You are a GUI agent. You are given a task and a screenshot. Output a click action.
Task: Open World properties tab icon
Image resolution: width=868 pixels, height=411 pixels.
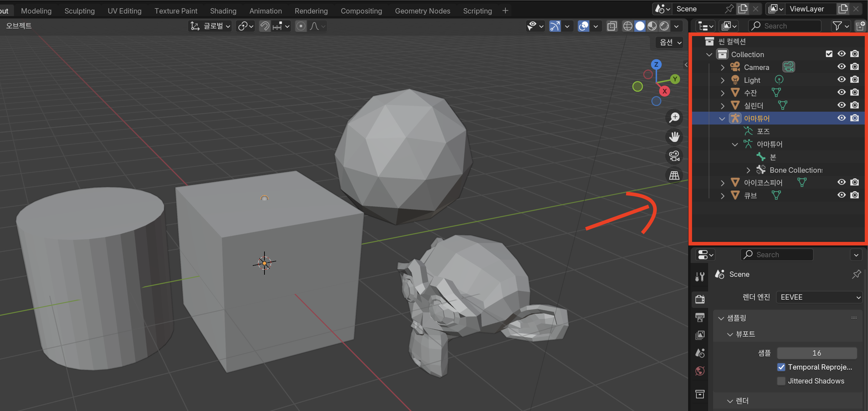click(x=700, y=371)
